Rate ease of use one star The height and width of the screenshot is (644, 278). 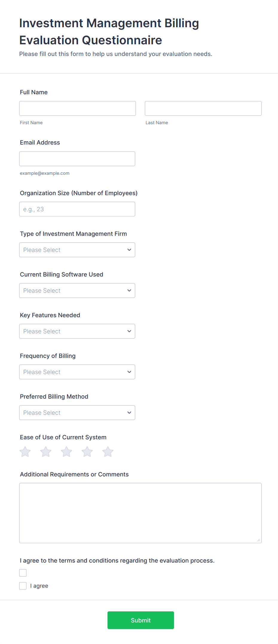pos(25,452)
